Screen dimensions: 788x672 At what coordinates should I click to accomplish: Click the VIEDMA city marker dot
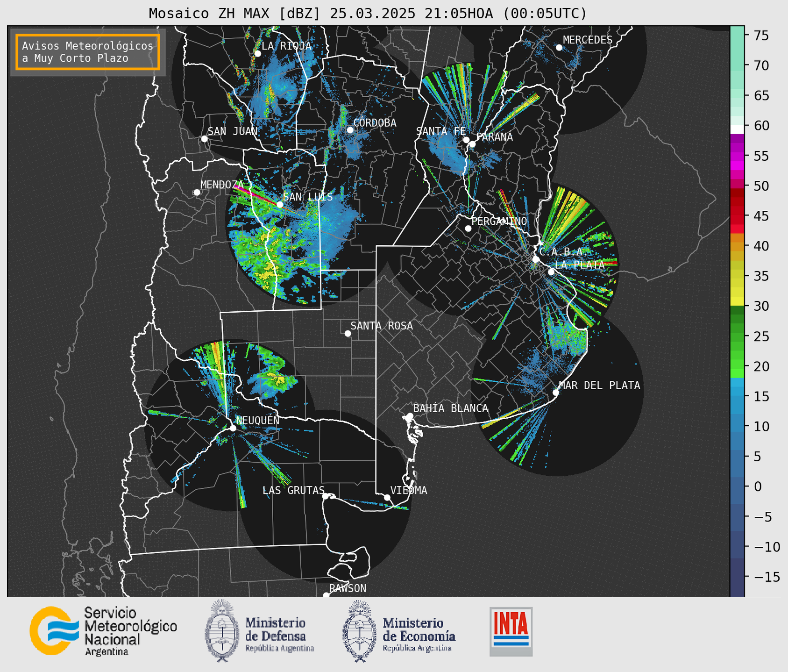point(387,497)
